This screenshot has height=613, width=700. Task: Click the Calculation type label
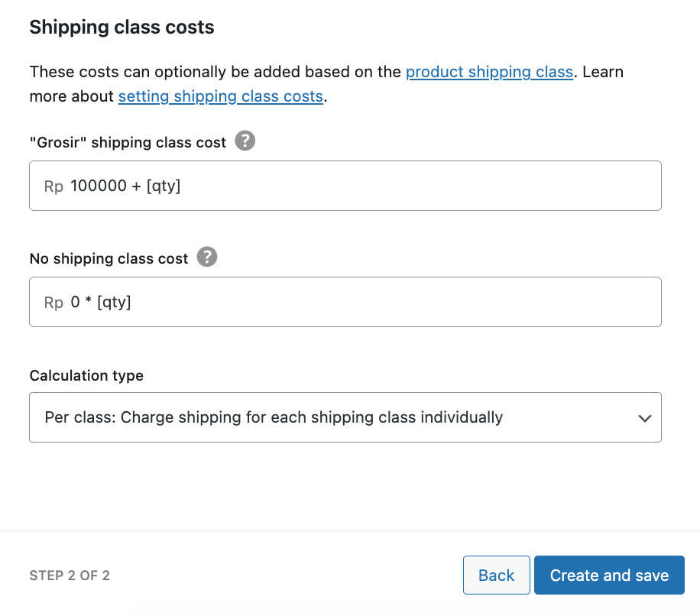86,375
